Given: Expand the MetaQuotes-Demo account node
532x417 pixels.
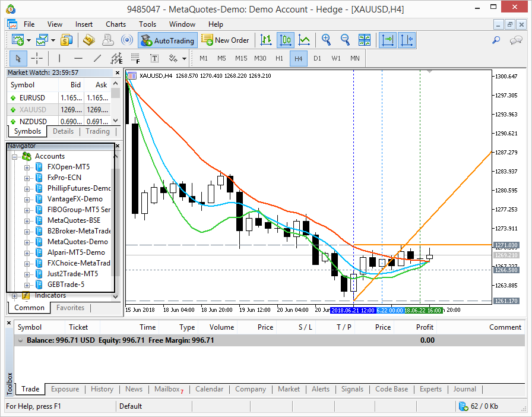Looking at the screenshot, I should (x=27, y=242).
